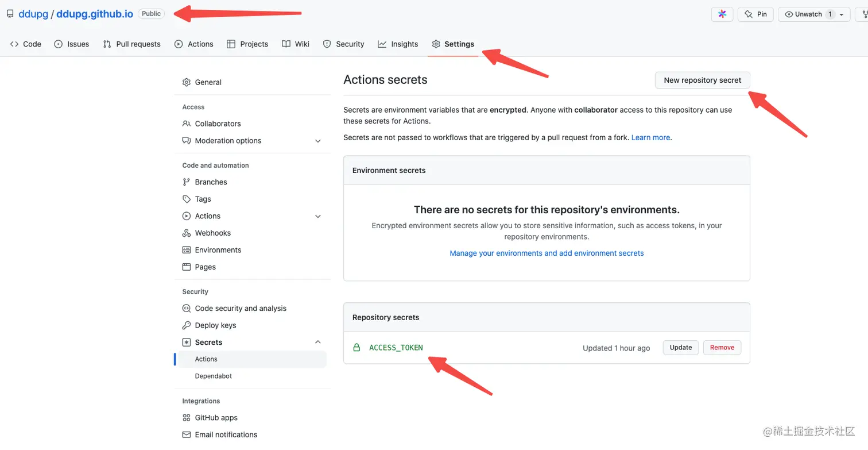The image size is (868, 450).
Task: Click the Collaborators people icon
Action: (x=187, y=124)
